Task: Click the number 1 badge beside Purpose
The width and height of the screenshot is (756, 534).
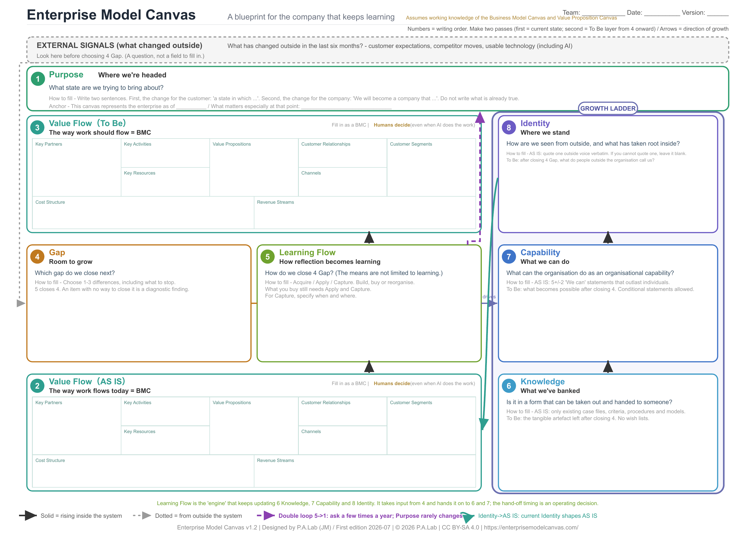Action: [38, 79]
